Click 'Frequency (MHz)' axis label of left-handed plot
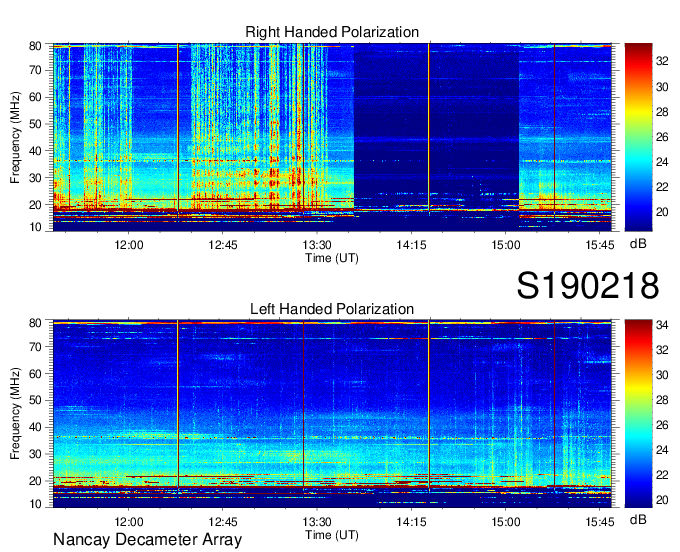This screenshot has height=552, width=680. 15,413
